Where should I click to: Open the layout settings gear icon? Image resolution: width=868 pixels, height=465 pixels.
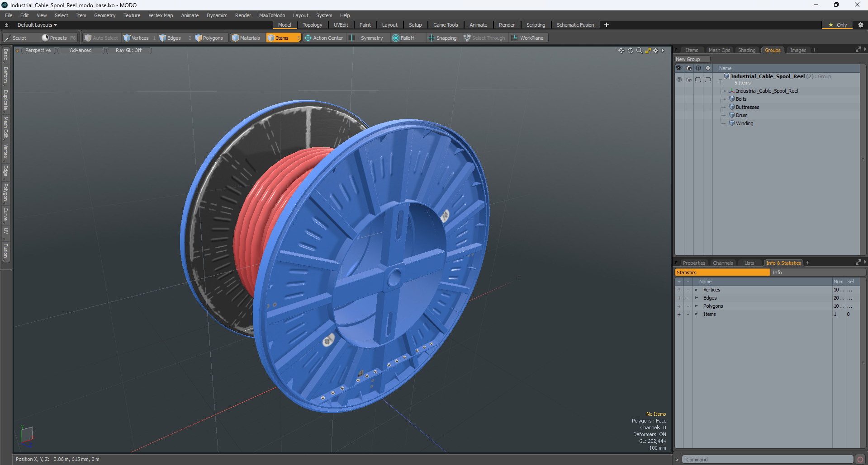tap(861, 25)
